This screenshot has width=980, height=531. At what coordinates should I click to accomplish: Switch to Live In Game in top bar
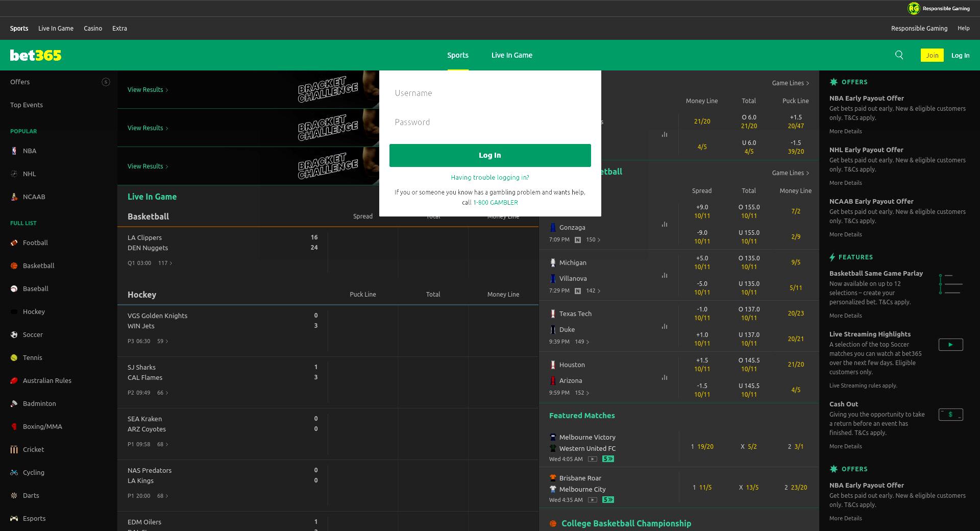pos(56,29)
